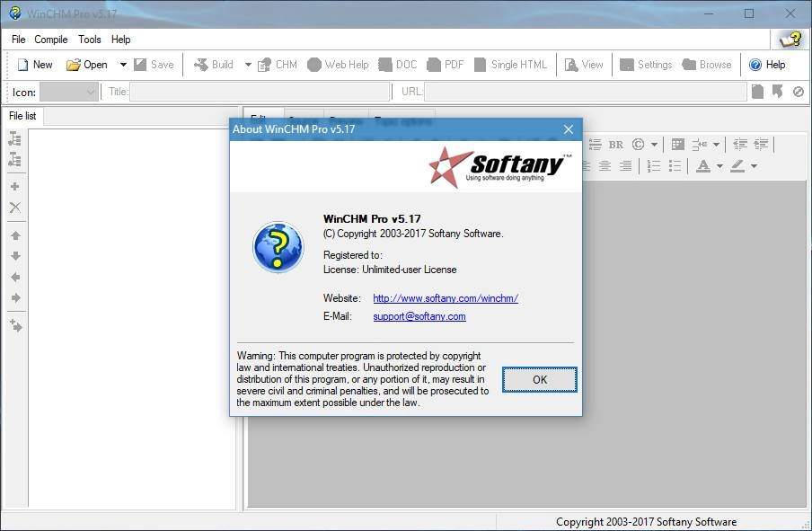
Task: Expand the Open recent files dropdown arrow
Action: tap(123, 65)
